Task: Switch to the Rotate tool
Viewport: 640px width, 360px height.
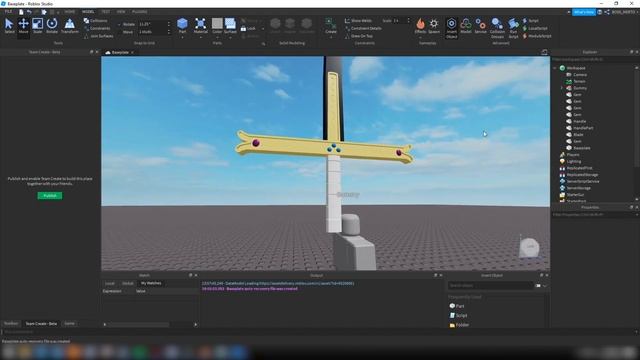Action: point(52,26)
